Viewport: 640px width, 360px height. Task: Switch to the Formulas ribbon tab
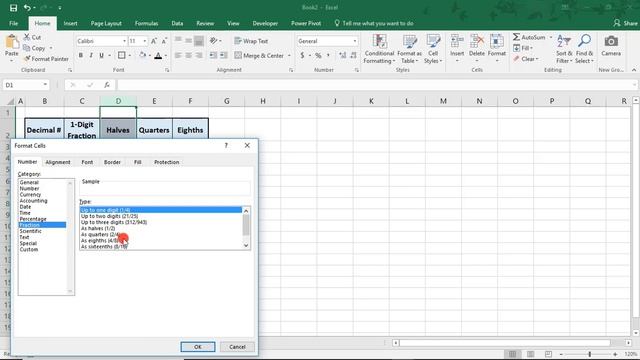[147, 23]
